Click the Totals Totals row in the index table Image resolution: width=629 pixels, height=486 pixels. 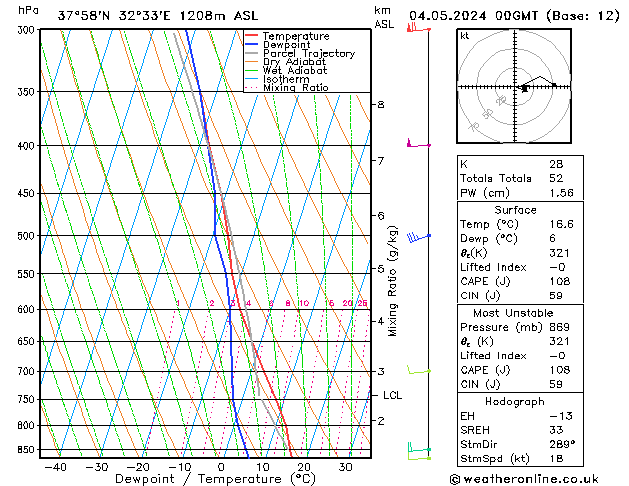(x=529, y=177)
